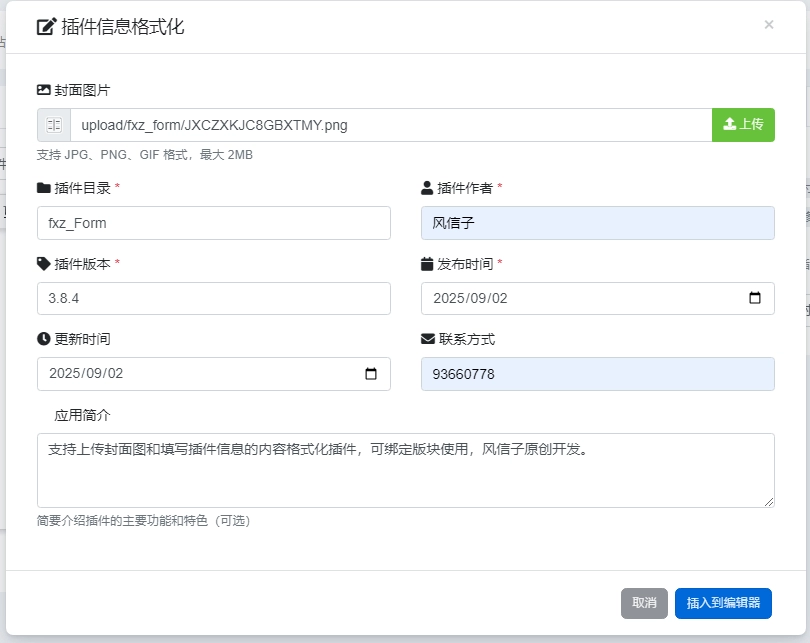
Task: Click the envelope icon beside 联系方式 label
Action: point(425,338)
